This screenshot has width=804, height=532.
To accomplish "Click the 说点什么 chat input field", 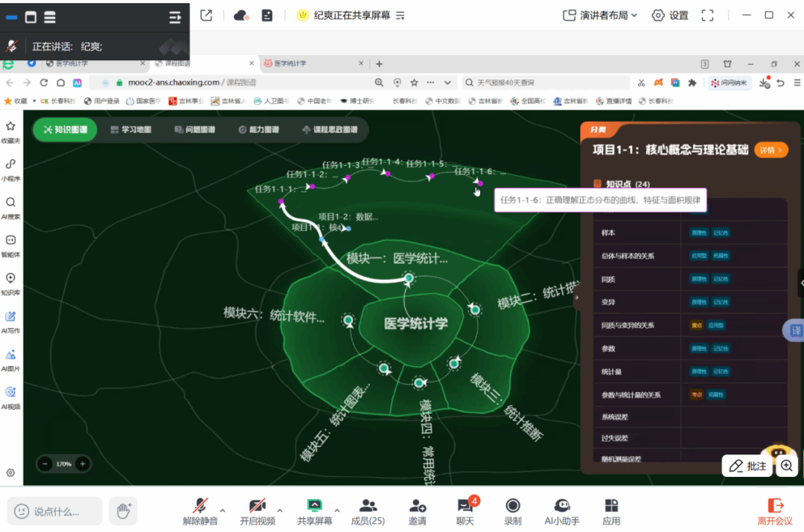I will coord(56,511).
